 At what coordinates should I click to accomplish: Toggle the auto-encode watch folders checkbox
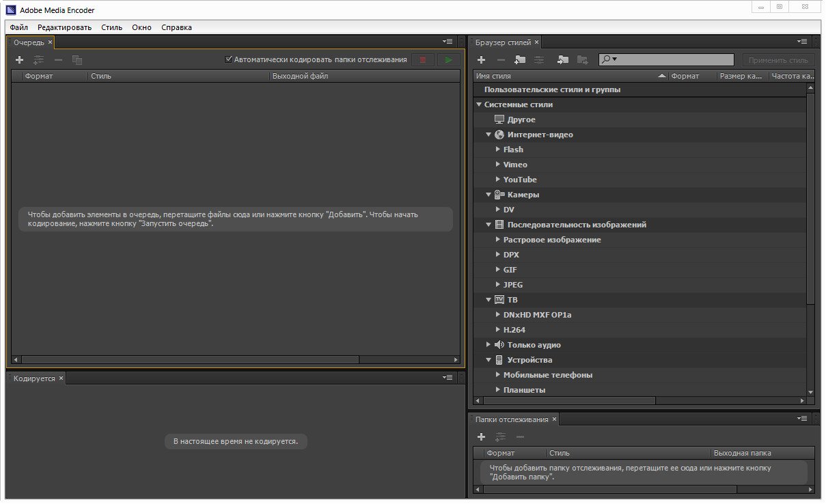click(229, 60)
